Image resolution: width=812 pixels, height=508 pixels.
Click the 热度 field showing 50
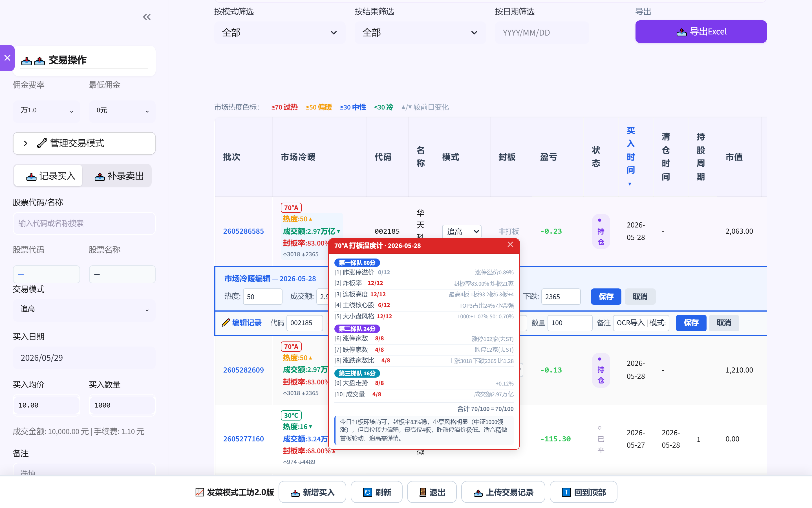point(262,297)
